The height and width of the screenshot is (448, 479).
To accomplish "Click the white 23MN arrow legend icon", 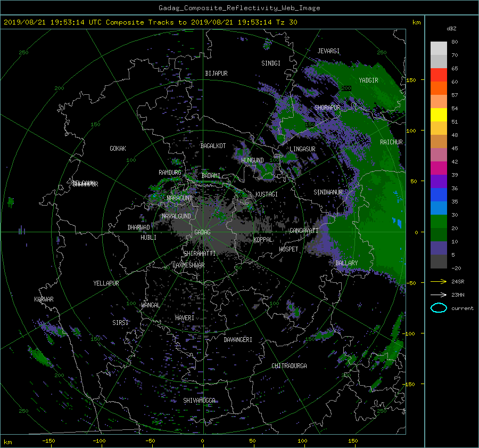I will coord(439,295).
